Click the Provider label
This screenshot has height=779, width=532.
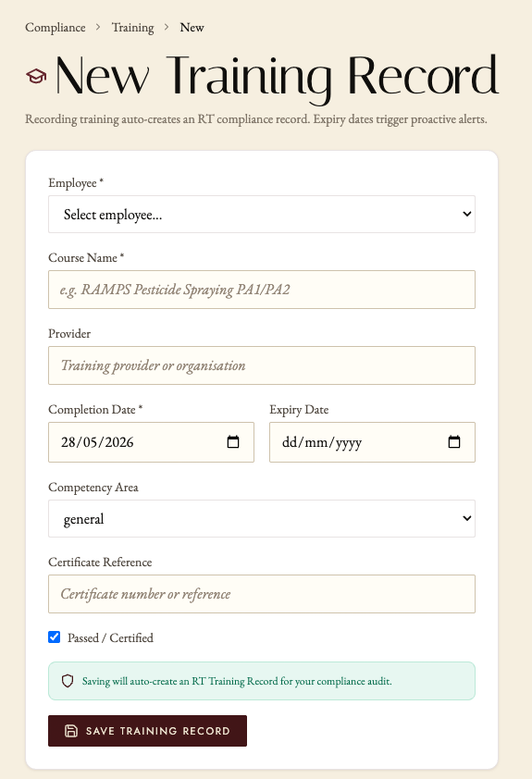pyautogui.click(x=69, y=333)
